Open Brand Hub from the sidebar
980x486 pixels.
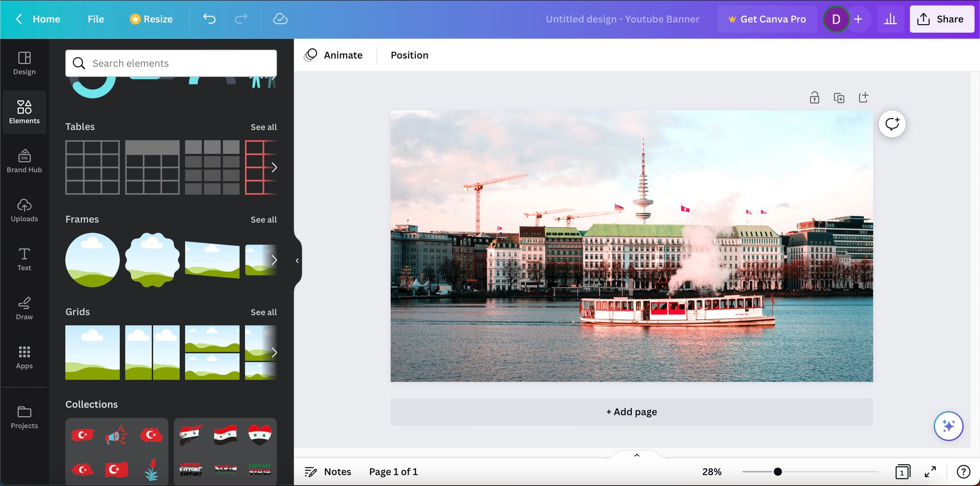(x=24, y=161)
